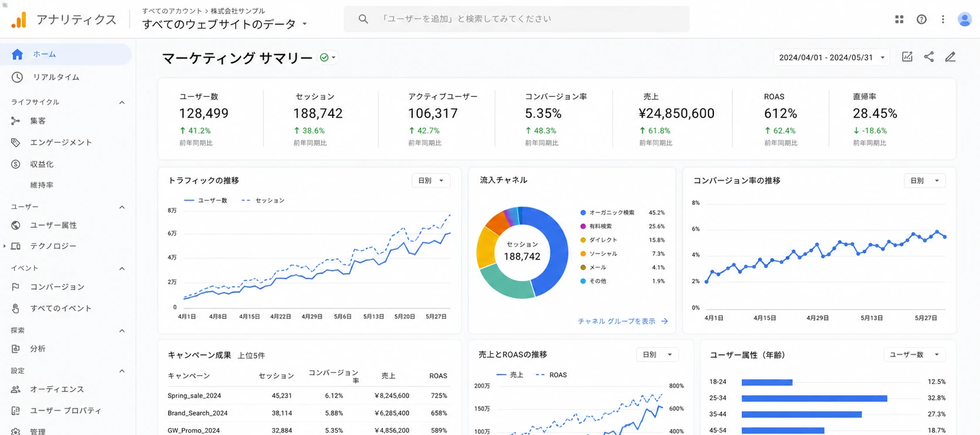Screen dimensions: 980x435
Task: Click Spring_sale_2024 campaign row
Action: click(308, 396)
